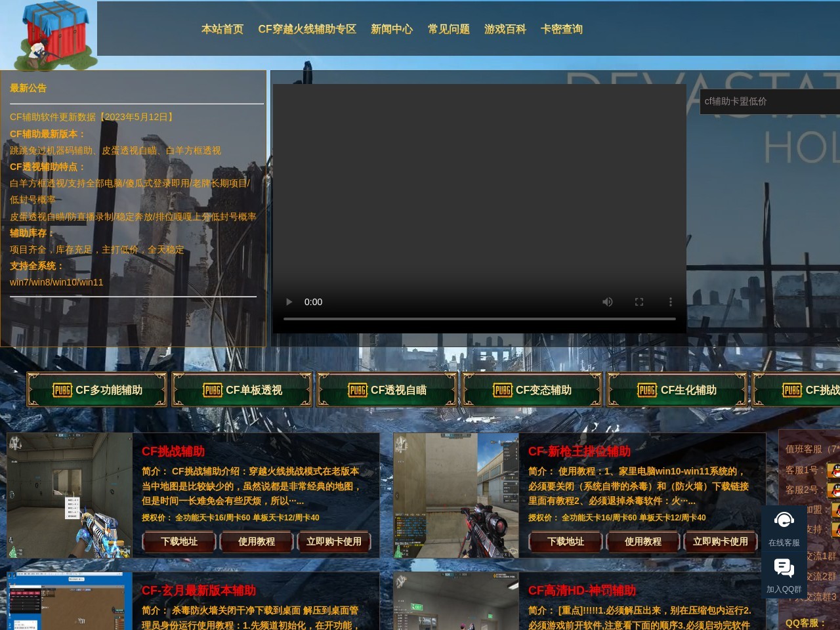Screen dimensions: 840x630
Task: Mute the video with the speaker icon
Action: (608, 302)
